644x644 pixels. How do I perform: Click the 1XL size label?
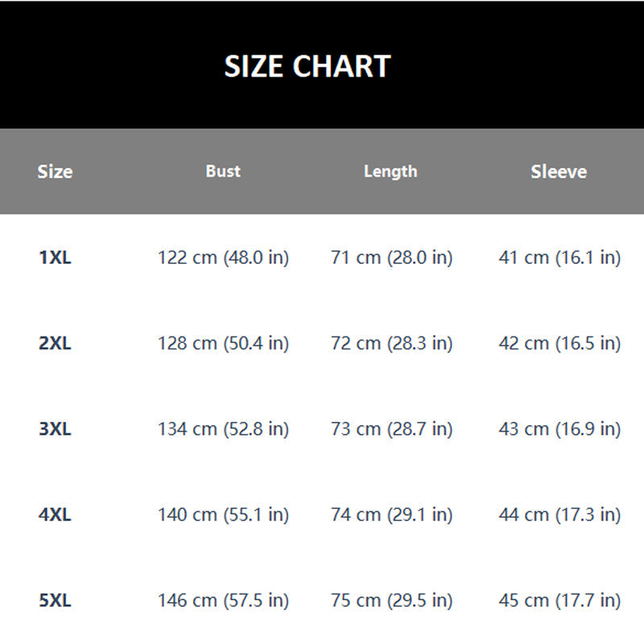(55, 258)
